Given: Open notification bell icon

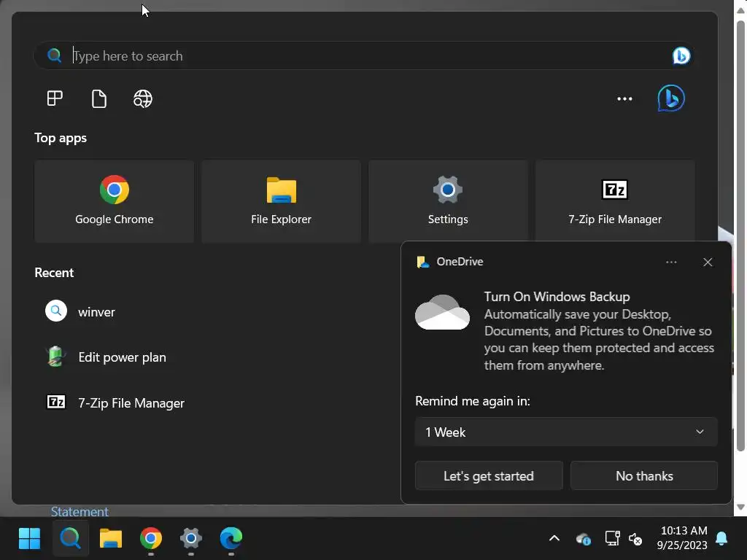Looking at the screenshot, I should [721, 538].
